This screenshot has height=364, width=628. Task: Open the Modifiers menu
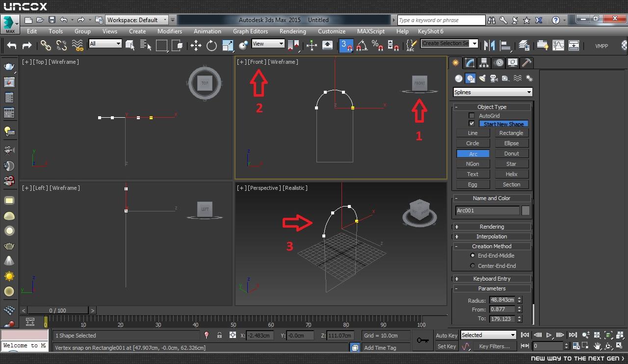click(x=169, y=31)
